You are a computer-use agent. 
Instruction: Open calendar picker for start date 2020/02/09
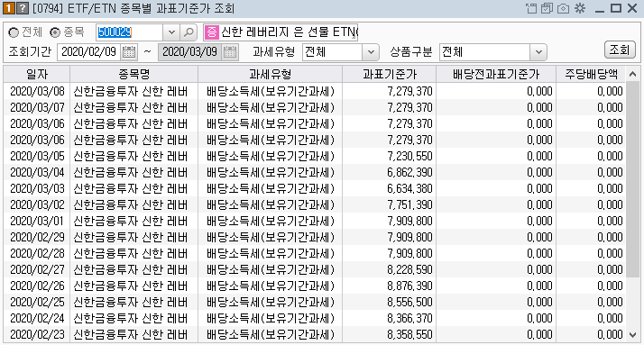coord(129,51)
